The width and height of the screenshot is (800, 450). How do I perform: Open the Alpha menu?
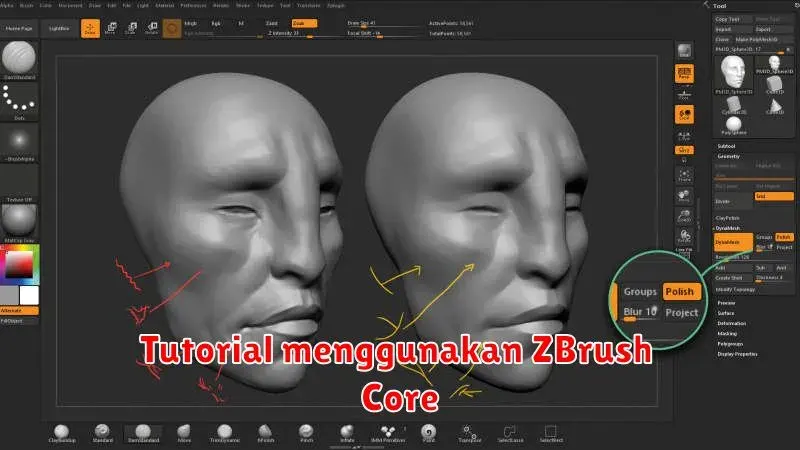(7, 5)
